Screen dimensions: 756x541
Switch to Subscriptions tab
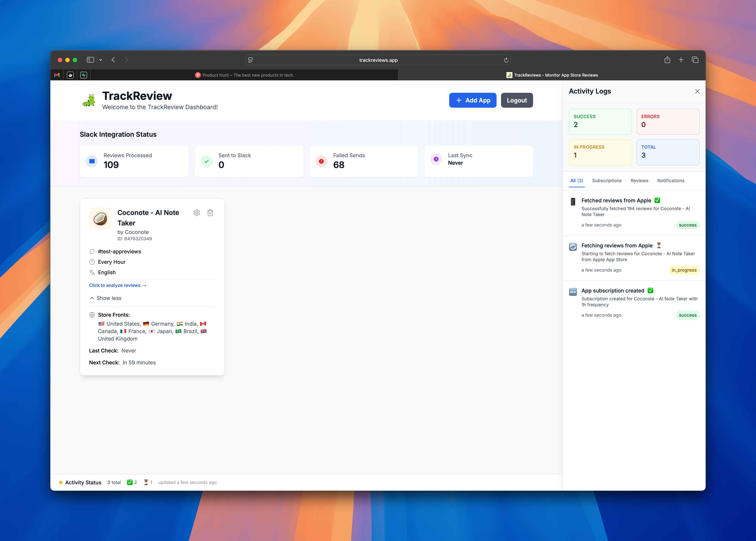[x=607, y=181]
